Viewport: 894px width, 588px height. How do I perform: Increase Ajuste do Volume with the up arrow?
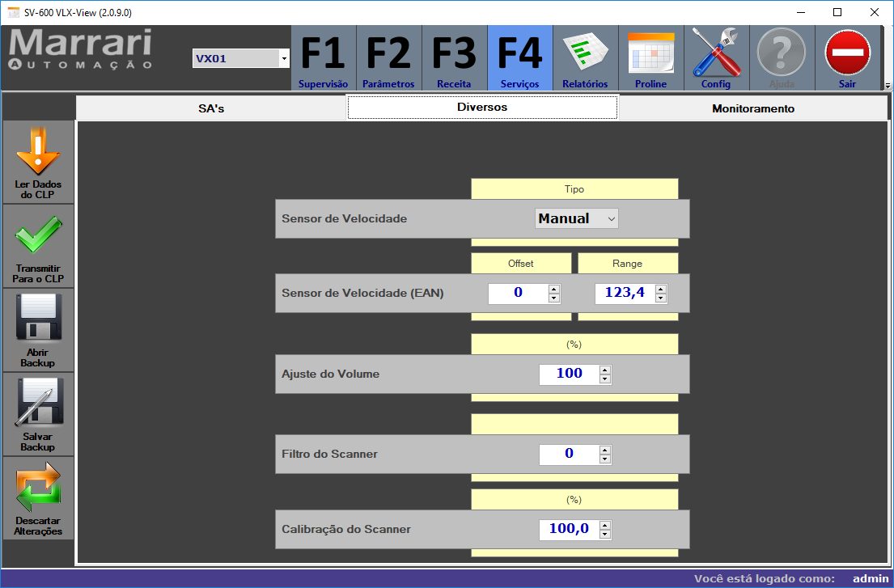605,369
